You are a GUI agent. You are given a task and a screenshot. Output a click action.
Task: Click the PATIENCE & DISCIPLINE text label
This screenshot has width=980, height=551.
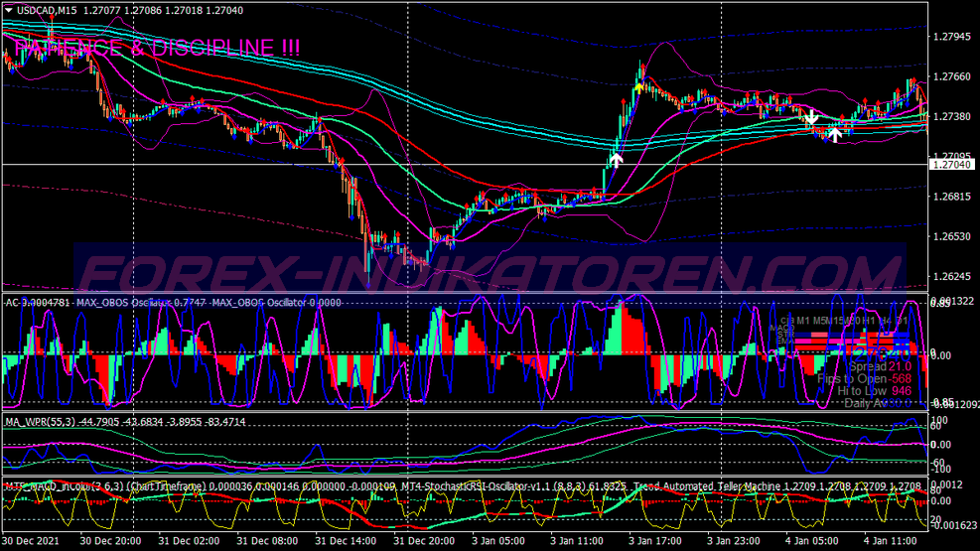(x=157, y=48)
